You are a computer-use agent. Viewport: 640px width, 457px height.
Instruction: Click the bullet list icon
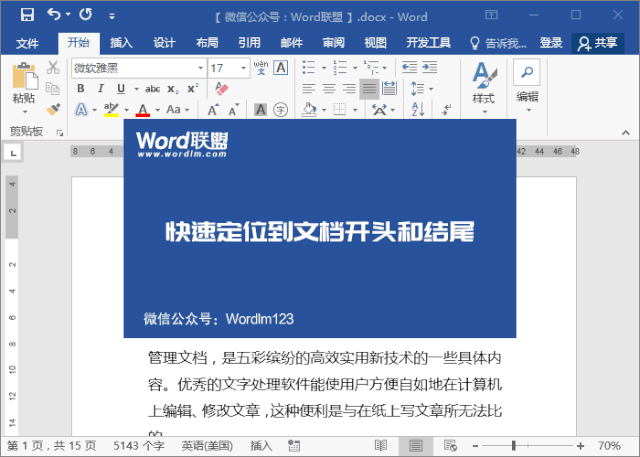[x=309, y=67]
